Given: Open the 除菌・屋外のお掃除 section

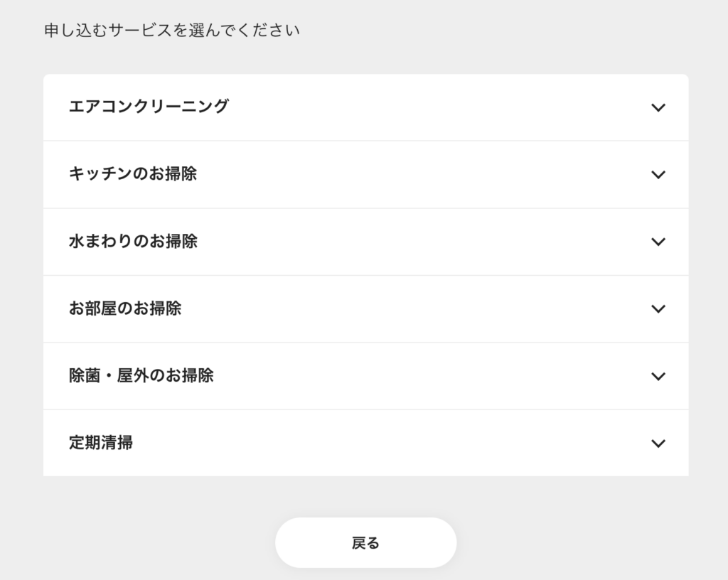Looking at the screenshot, I should (x=366, y=376).
